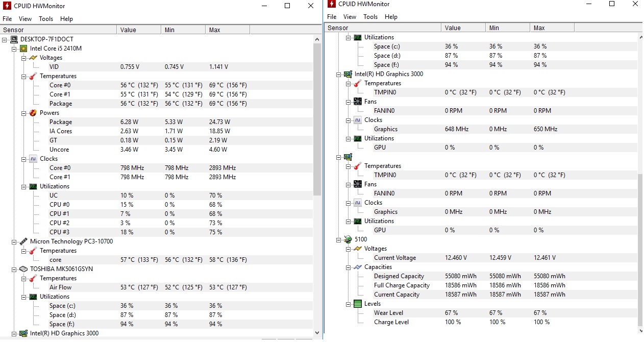Collapse the Powers section in left window
The width and height of the screenshot is (644, 342).
pyautogui.click(x=23, y=113)
